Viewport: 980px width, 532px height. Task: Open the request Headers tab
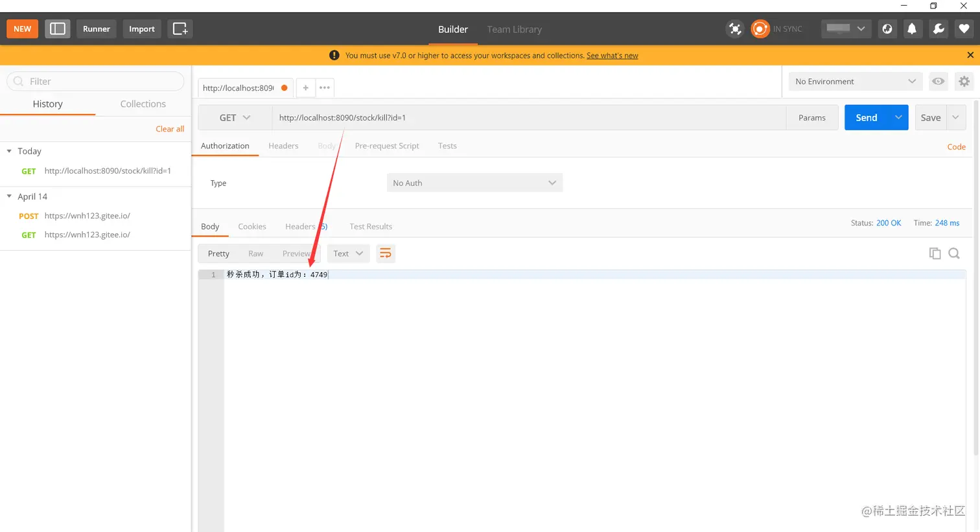click(283, 146)
